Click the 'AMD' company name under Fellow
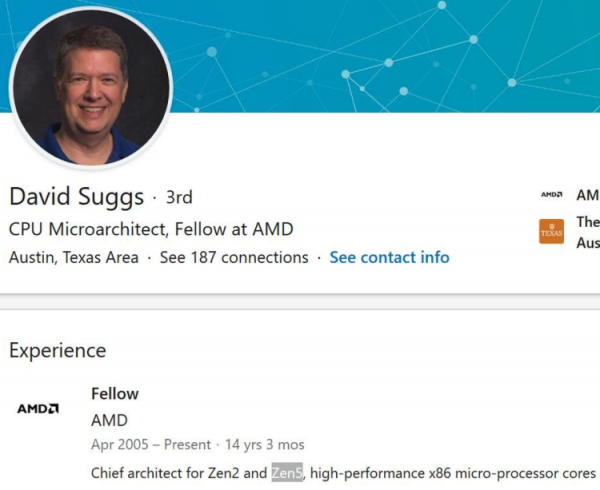600x490 pixels. 109,420
